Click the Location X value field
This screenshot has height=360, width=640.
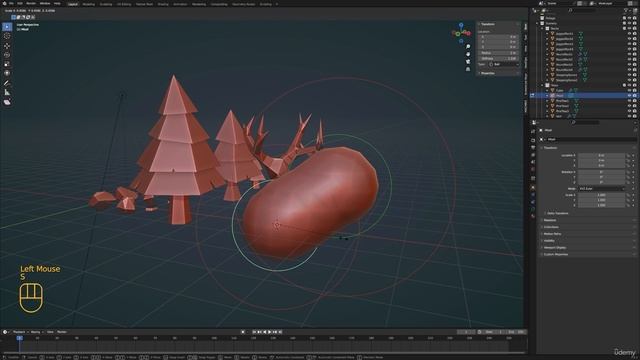pos(602,156)
